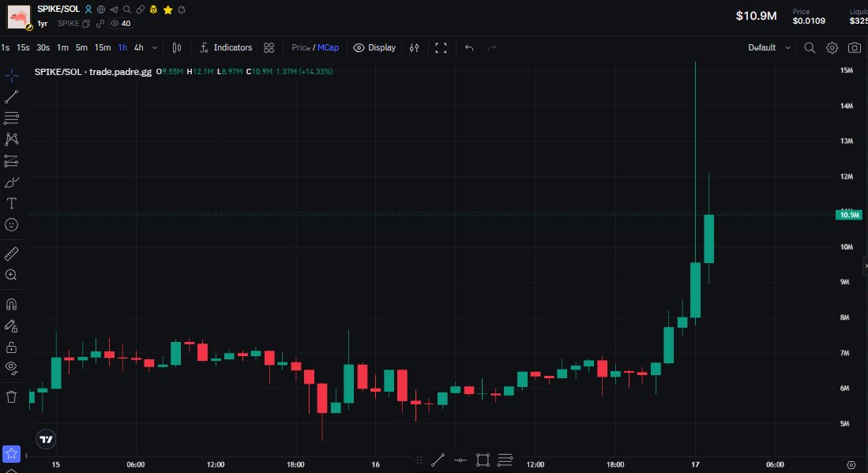Select the horizontal line tool in bottom toolbar
Image resolution: width=868 pixels, height=473 pixels.
(460, 460)
